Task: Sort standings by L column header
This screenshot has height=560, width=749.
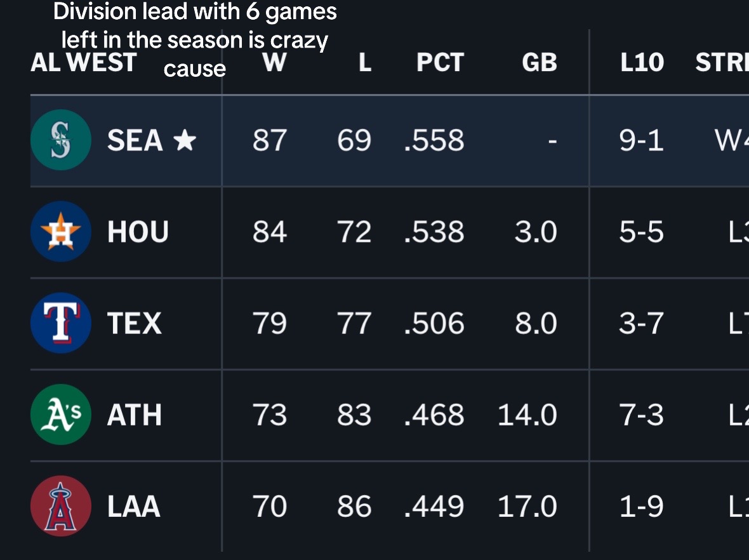Action: coord(365,62)
